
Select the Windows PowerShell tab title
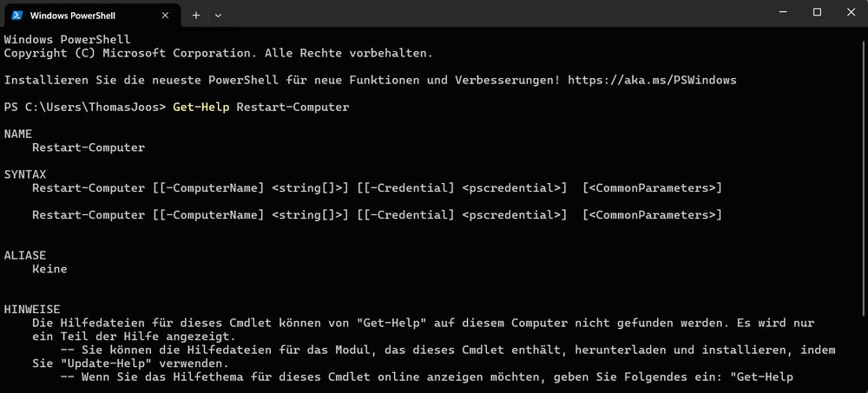click(x=75, y=15)
